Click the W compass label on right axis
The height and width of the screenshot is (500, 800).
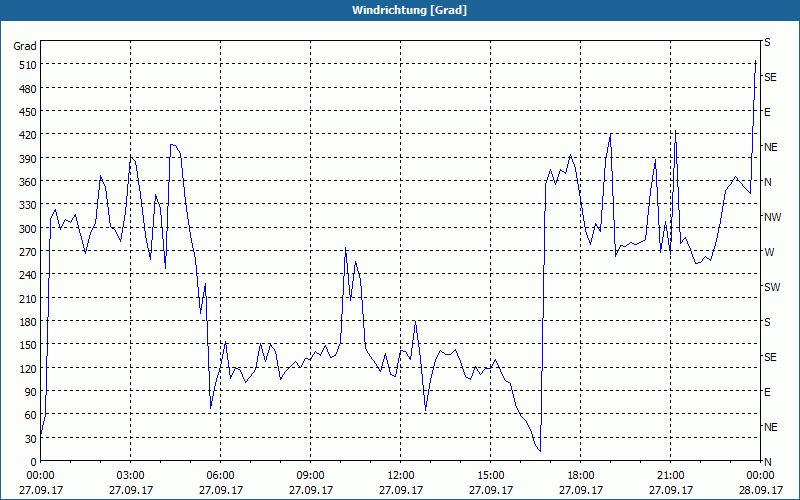pyautogui.click(x=768, y=252)
